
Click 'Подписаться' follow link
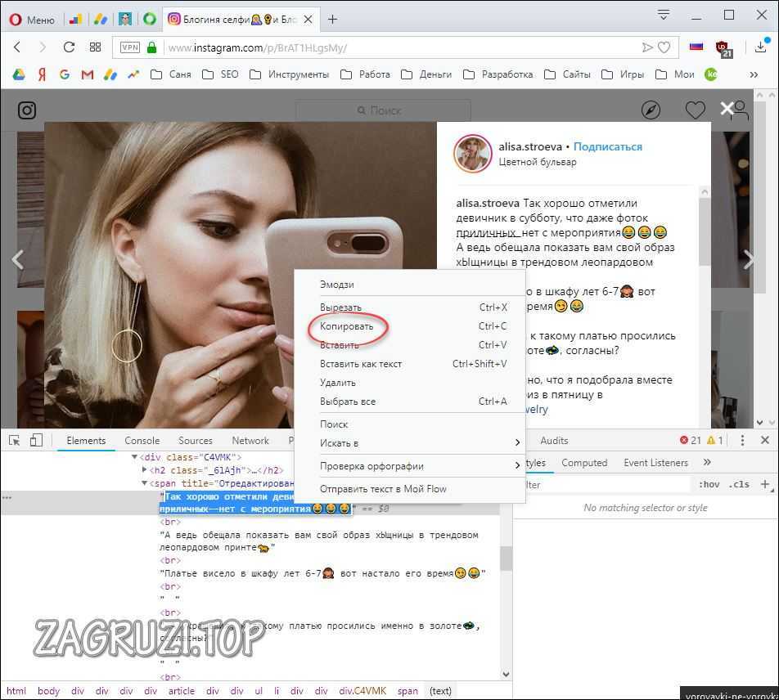(x=607, y=147)
